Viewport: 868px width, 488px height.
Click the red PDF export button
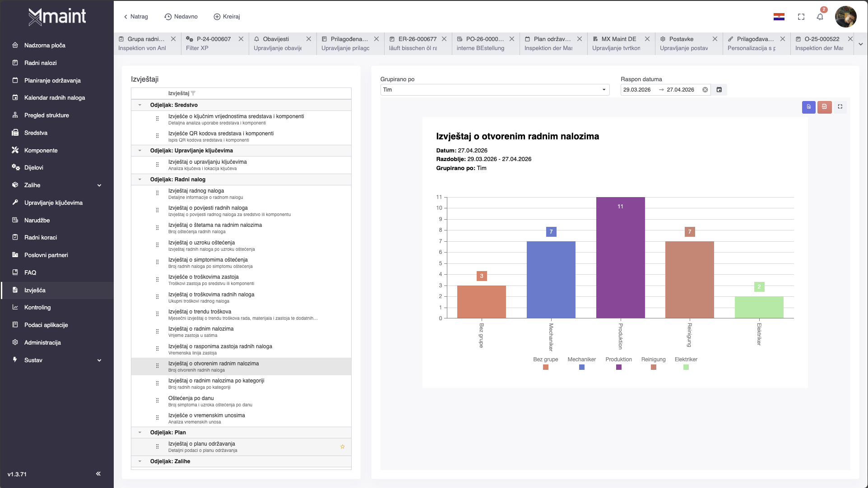(824, 107)
